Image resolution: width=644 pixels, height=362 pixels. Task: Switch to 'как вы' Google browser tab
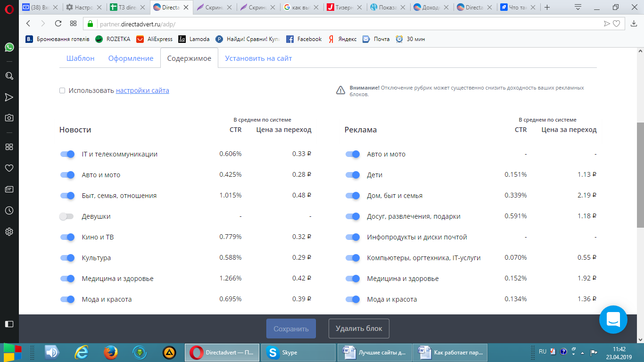(x=301, y=8)
